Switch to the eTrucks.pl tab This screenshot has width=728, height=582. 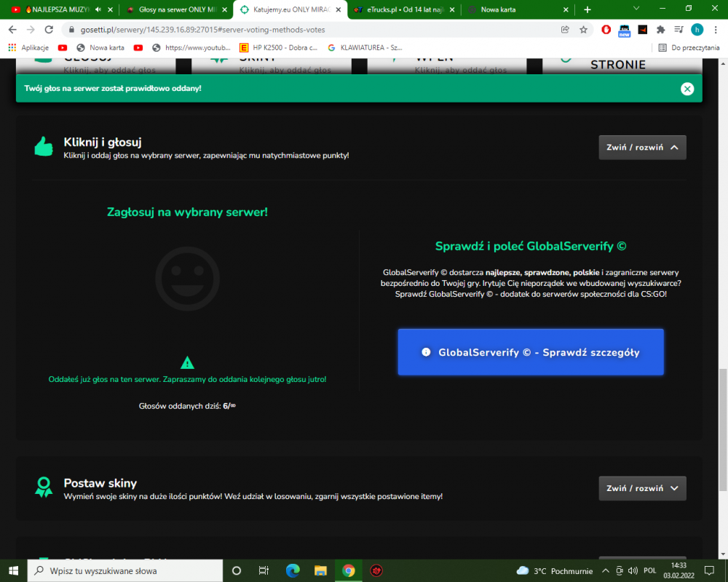(x=403, y=9)
